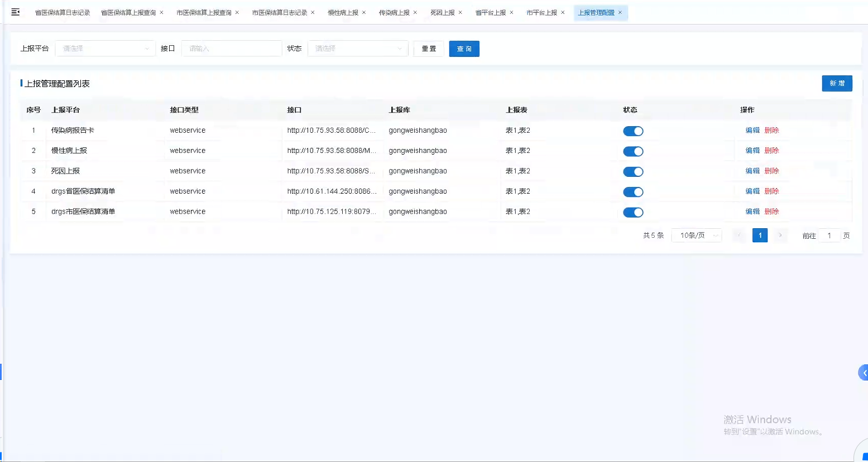Image resolution: width=868 pixels, height=462 pixels.
Task: Switch to 市医保结算日志记录 tab
Action: [279, 12]
